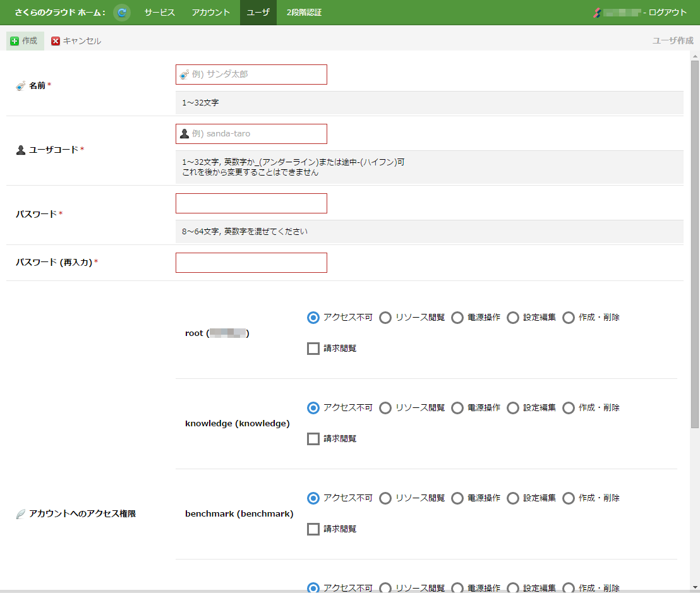The height and width of the screenshot is (593, 700).
Task: Click the ログアウト link
Action: [667, 13]
